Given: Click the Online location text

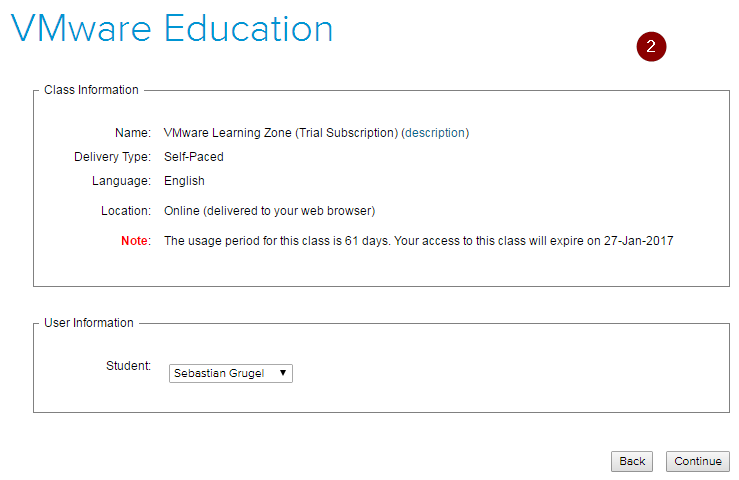Looking at the screenshot, I should [269, 211].
